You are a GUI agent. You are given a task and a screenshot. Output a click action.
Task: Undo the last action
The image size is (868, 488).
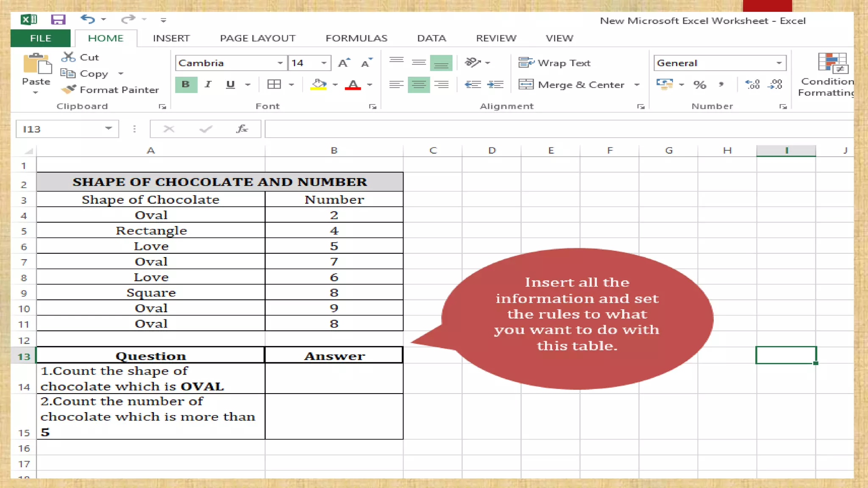pos(88,19)
